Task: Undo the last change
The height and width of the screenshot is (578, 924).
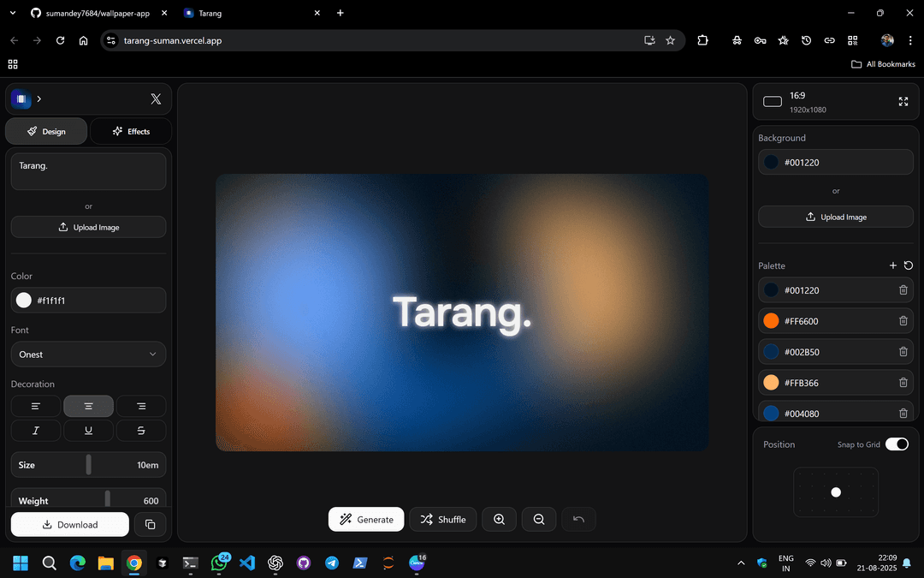Action: coord(578,519)
